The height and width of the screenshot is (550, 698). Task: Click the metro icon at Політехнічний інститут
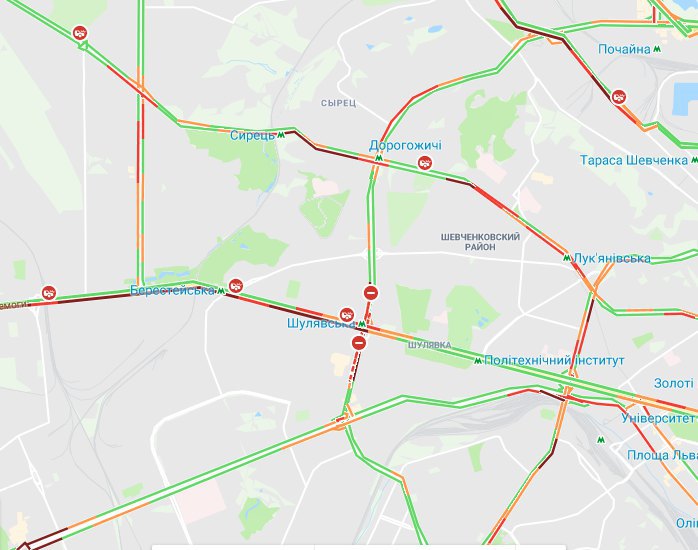click(x=478, y=360)
